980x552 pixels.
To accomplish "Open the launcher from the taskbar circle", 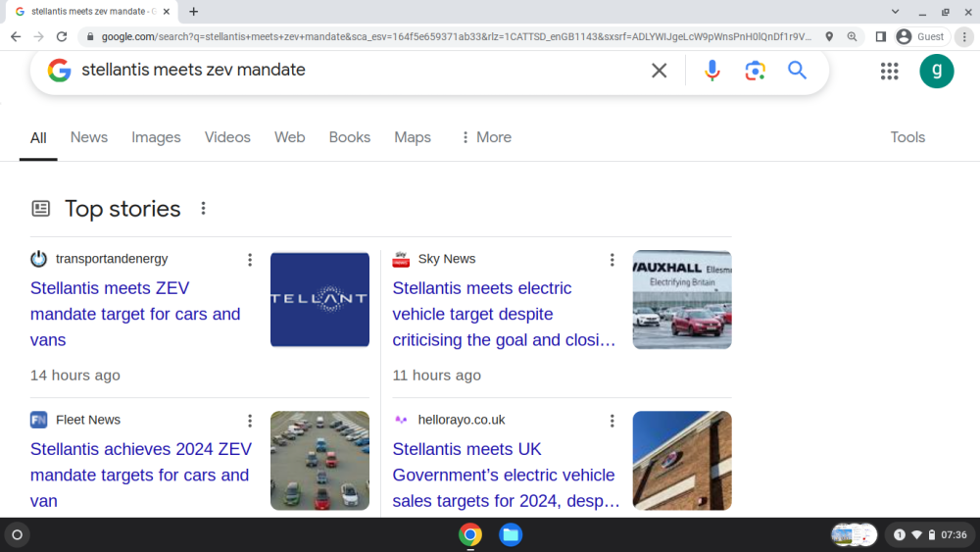I will tap(17, 535).
